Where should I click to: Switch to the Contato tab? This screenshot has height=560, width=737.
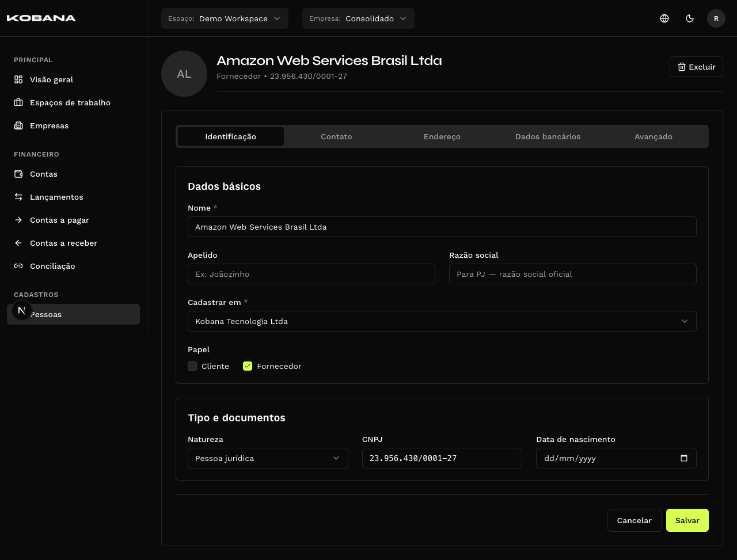click(x=336, y=136)
